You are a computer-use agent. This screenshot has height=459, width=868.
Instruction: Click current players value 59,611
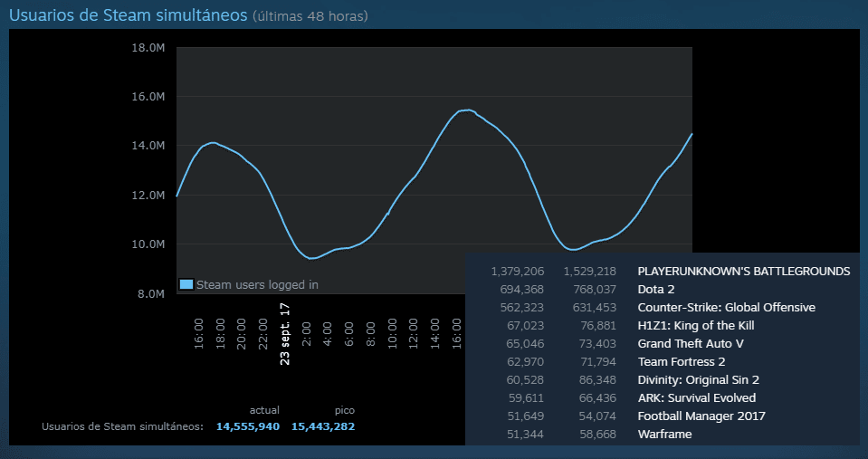click(x=525, y=398)
